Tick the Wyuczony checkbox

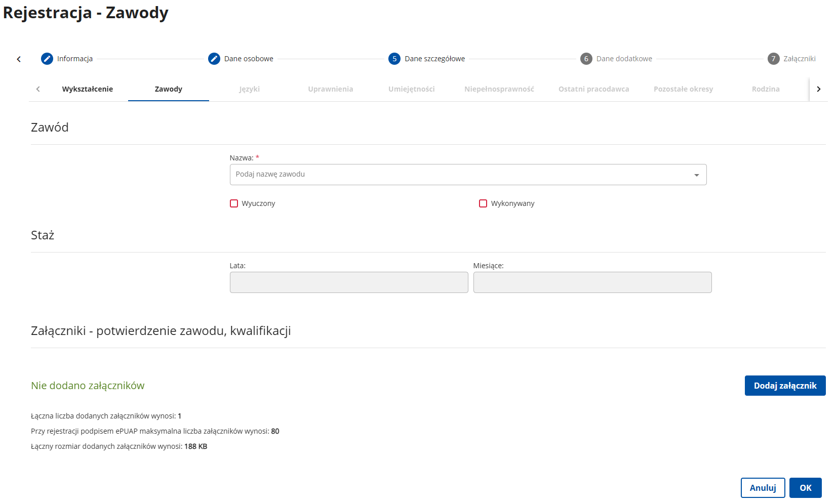pyautogui.click(x=234, y=203)
